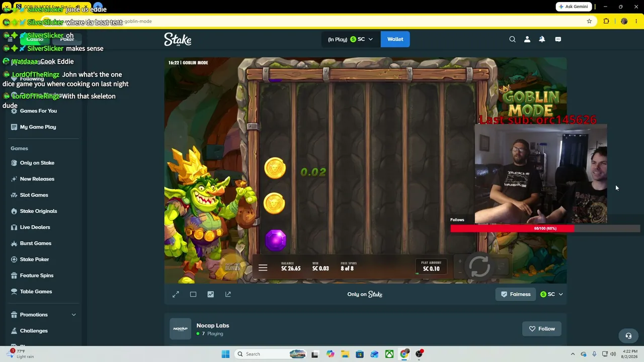The height and width of the screenshot is (362, 644).
Task: Open the user profile icon
Action: pyautogui.click(x=527, y=39)
